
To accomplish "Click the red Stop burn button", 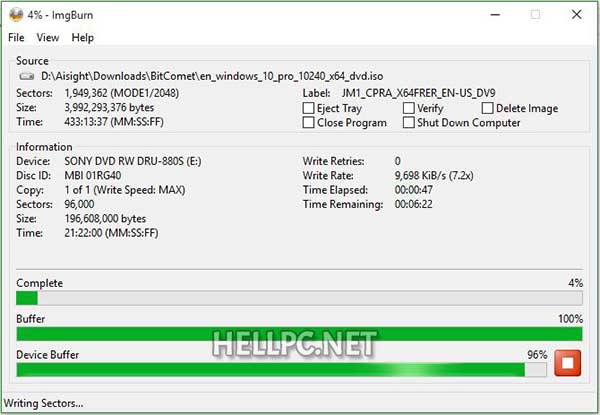I will coord(567,363).
